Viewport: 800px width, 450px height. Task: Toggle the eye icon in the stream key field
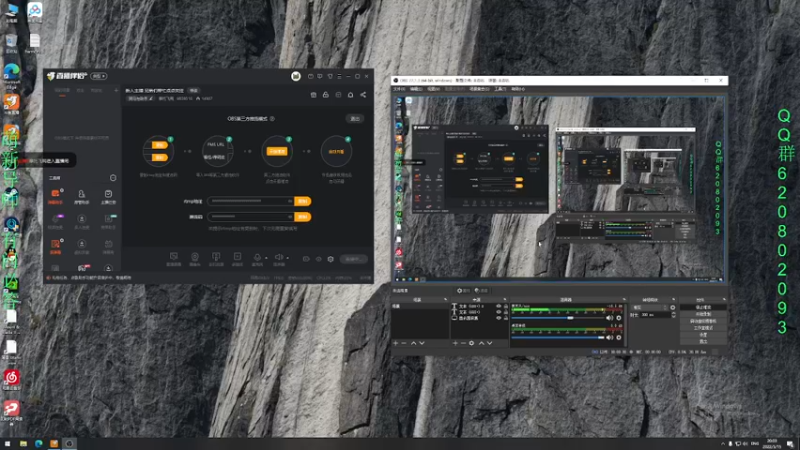point(290,217)
